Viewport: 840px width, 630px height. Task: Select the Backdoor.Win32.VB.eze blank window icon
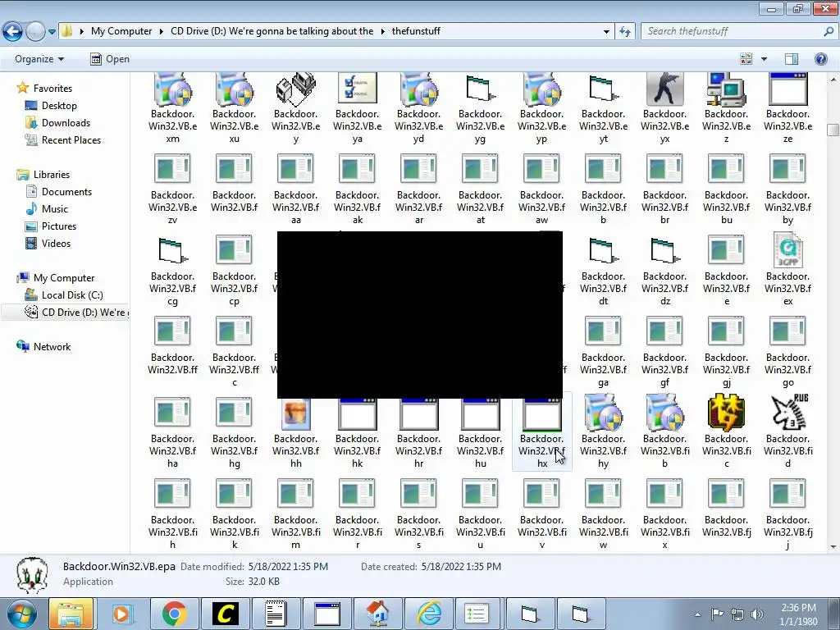pos(788,89)
